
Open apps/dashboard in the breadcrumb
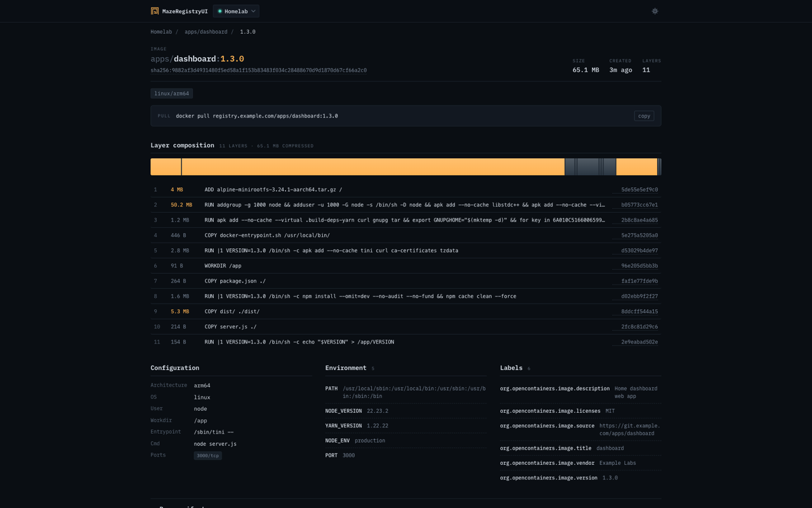click(x=206, y=32)
